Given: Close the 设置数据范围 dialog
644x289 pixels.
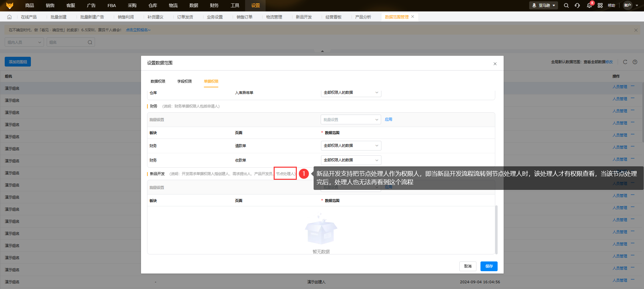Looking at the screenshot, I should click(x=495, y=64).
